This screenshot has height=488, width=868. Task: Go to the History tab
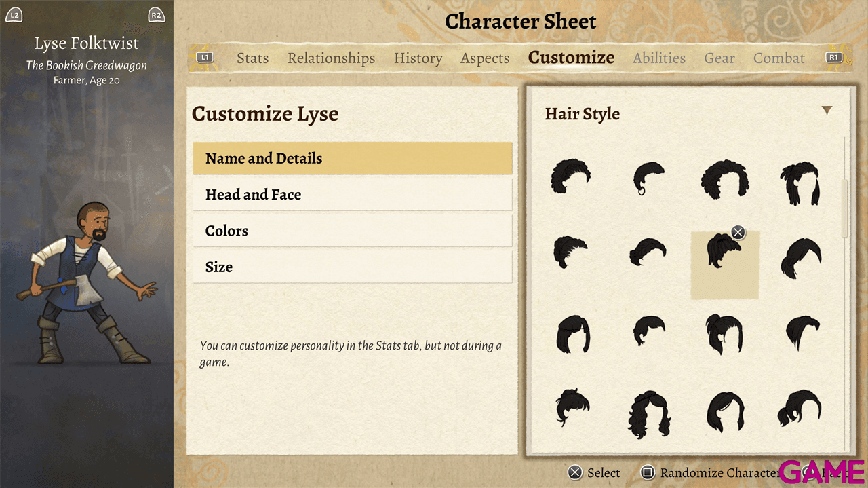coord(418,58)
